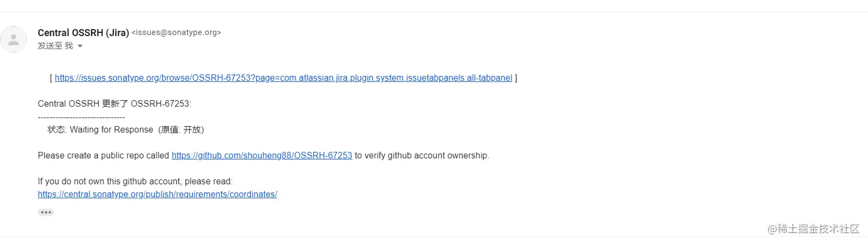Click the "Central OSSRH 更新了 OSSRH-67253" line

click(114, 104)
